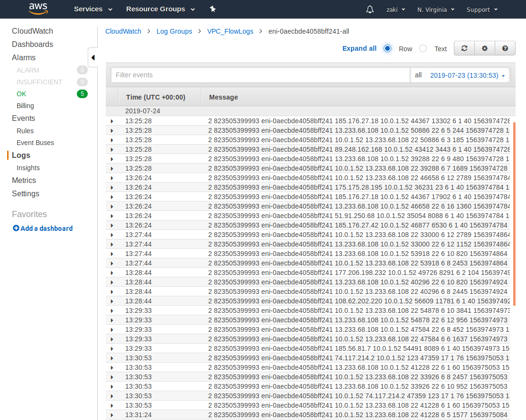
Task: Open Alarms in the sidebar
Action: 24,58
